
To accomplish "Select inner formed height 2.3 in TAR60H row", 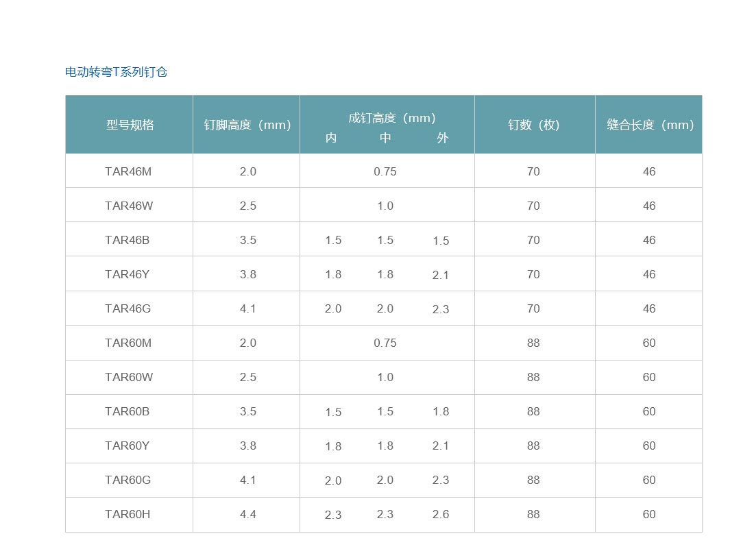I will tap(333, 515).
